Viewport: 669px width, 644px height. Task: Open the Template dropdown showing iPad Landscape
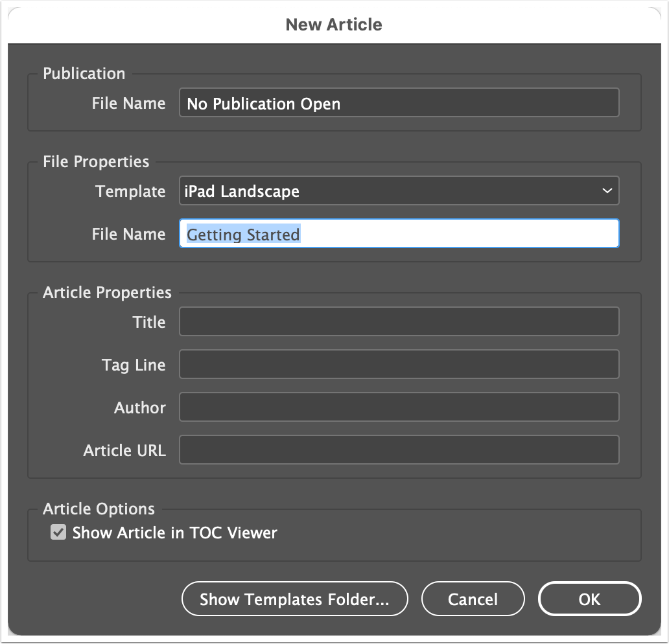click(x=399, y=190)
